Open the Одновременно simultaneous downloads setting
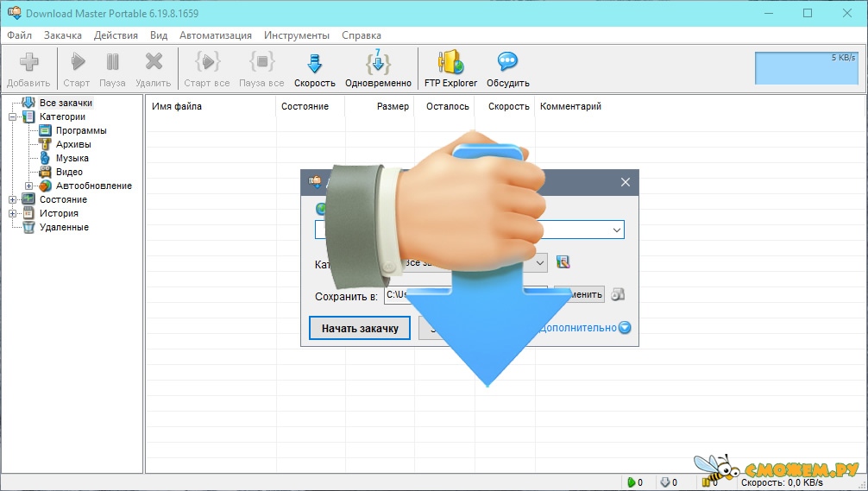The image size is (868, 491). (x=378, y=69)
